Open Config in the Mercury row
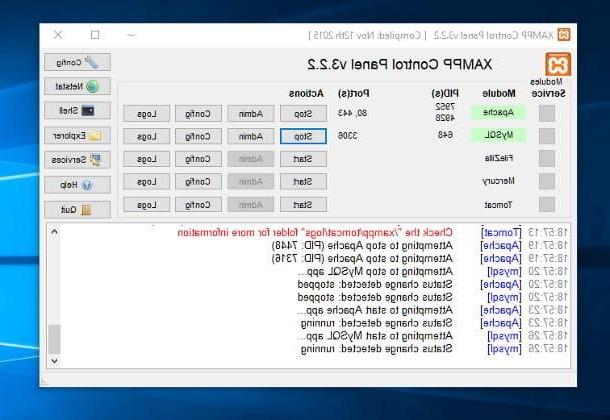610x420 pixels. tap(198, 181)
